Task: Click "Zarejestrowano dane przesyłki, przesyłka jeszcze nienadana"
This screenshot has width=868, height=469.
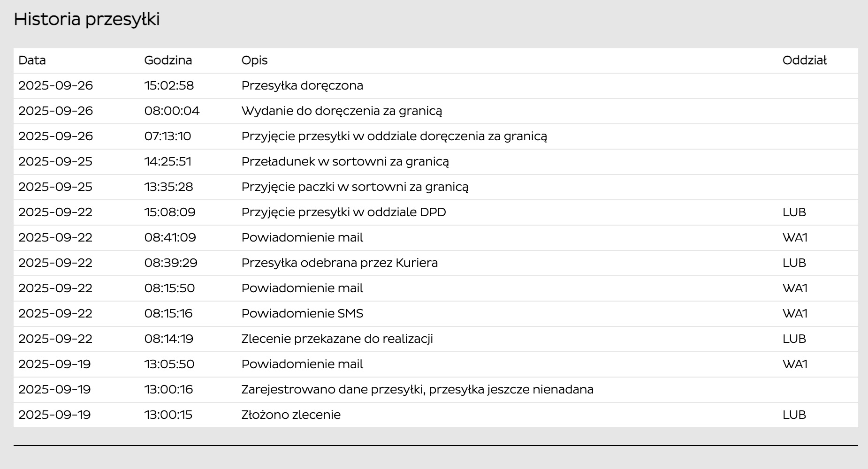Action: coord(417,390)
